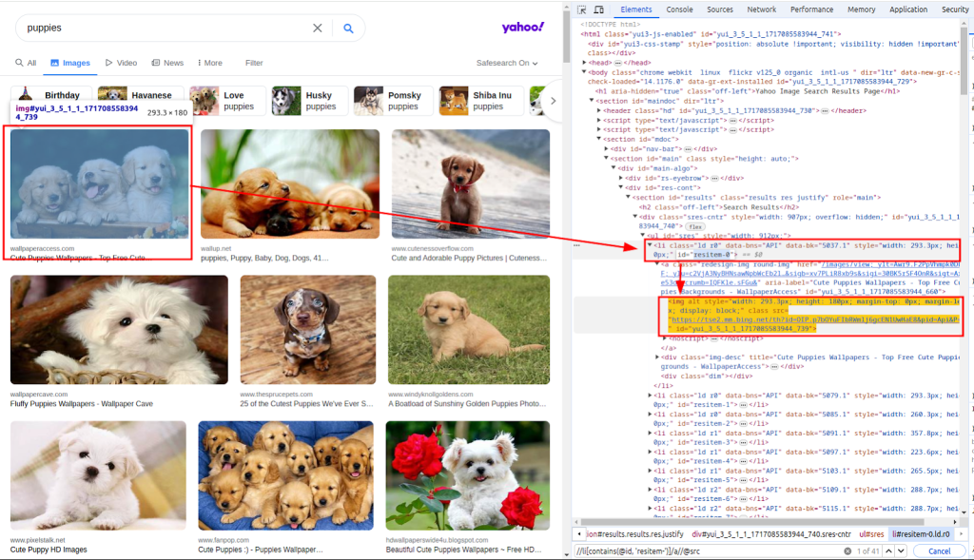Open the thesprucepets dachshund puppy thumbnail
Viewport: 974px width, 560px height.
tap(308, 330)
